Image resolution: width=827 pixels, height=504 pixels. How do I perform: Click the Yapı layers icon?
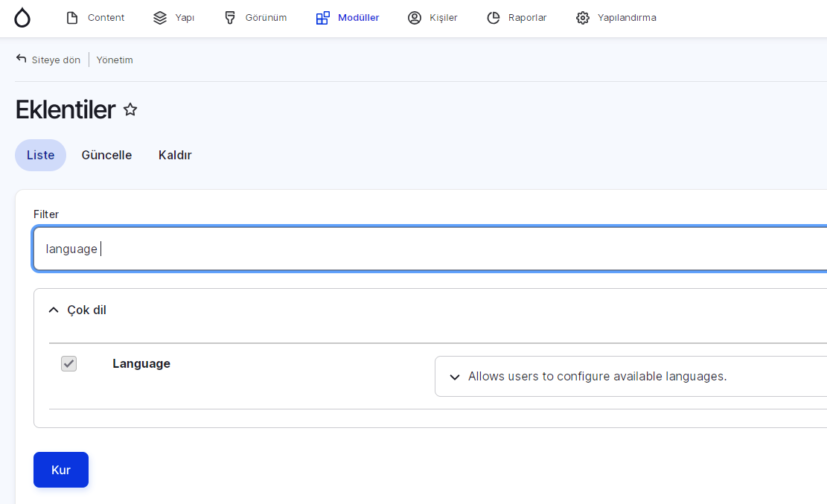pos(160,18)
